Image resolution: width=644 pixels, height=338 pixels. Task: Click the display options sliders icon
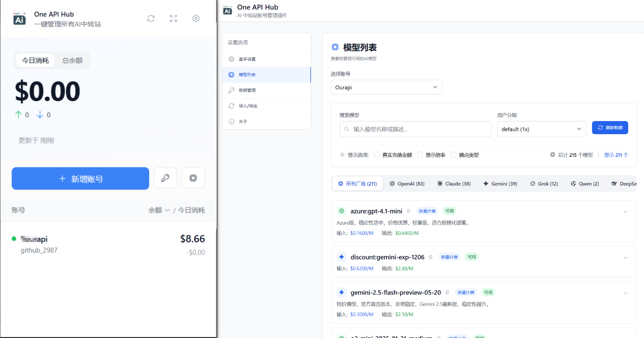[x=342, y=155]
